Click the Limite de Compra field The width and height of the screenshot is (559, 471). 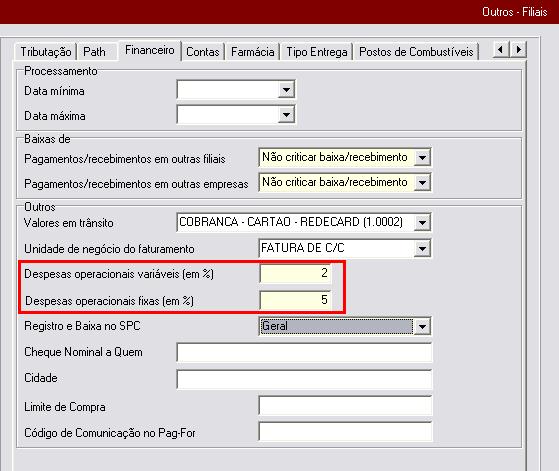tap(345, 405)
